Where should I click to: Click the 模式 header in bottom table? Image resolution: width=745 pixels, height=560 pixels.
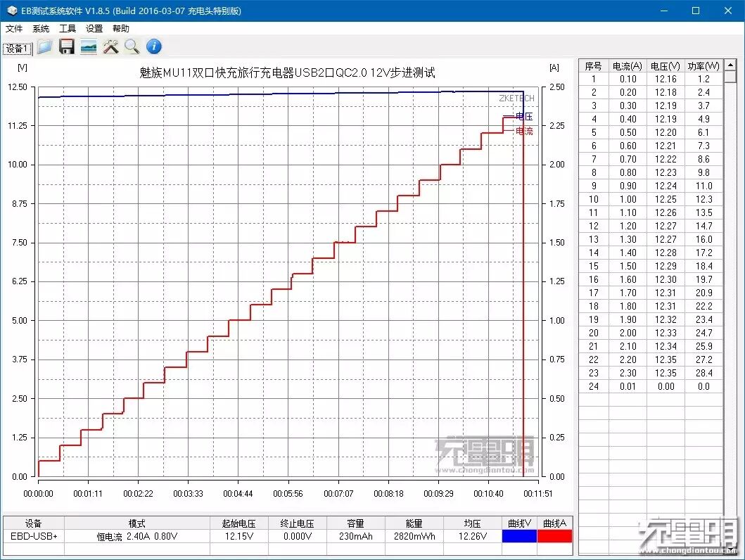pos(137,523)
